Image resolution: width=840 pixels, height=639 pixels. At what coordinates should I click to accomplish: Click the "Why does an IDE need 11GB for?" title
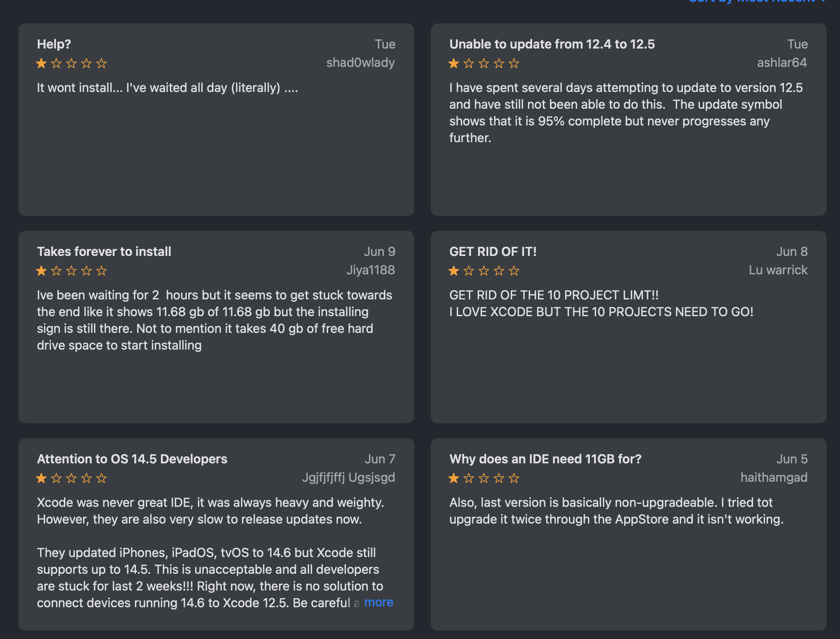click(545, 459)
